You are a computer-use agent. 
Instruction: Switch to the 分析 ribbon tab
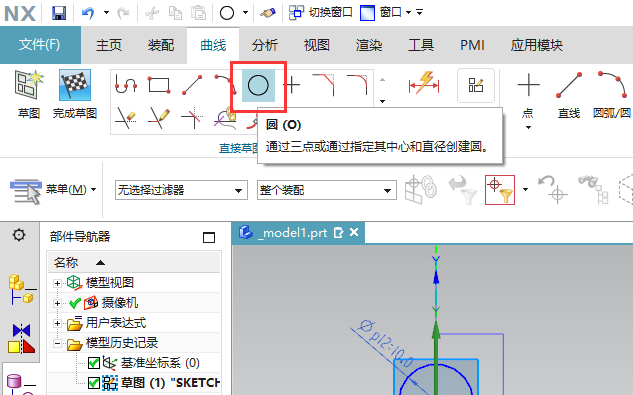[265, 45]
